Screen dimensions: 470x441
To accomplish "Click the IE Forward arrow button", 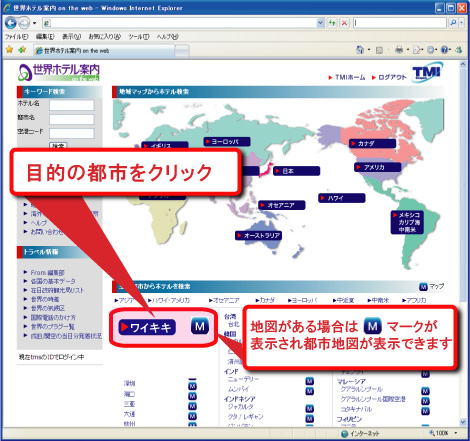I will click(x=24, y=23).
